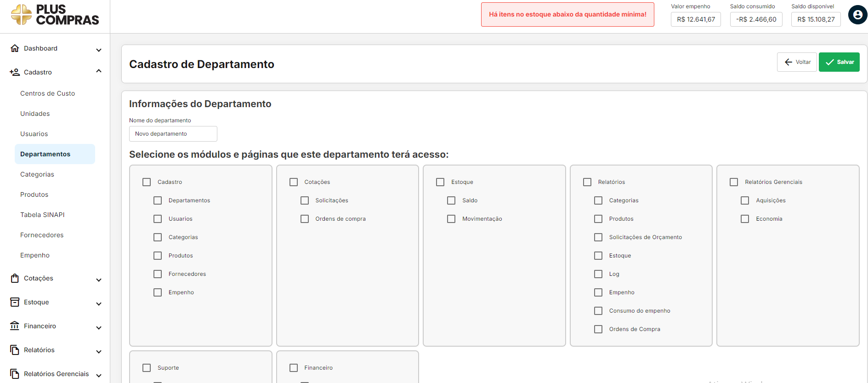Screen dimensions: 868x383
Task: Open the user profile avatar icon
Action: click(857, 15)
